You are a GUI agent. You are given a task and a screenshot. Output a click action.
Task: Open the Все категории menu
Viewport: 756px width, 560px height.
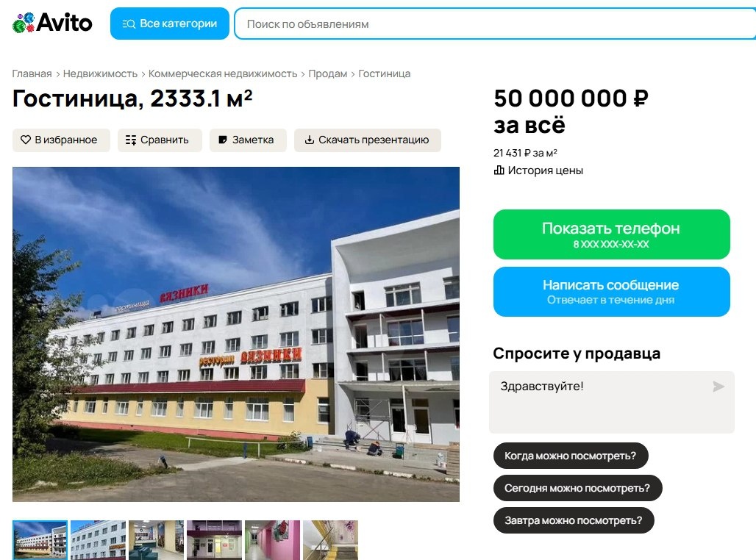point(170,24)
